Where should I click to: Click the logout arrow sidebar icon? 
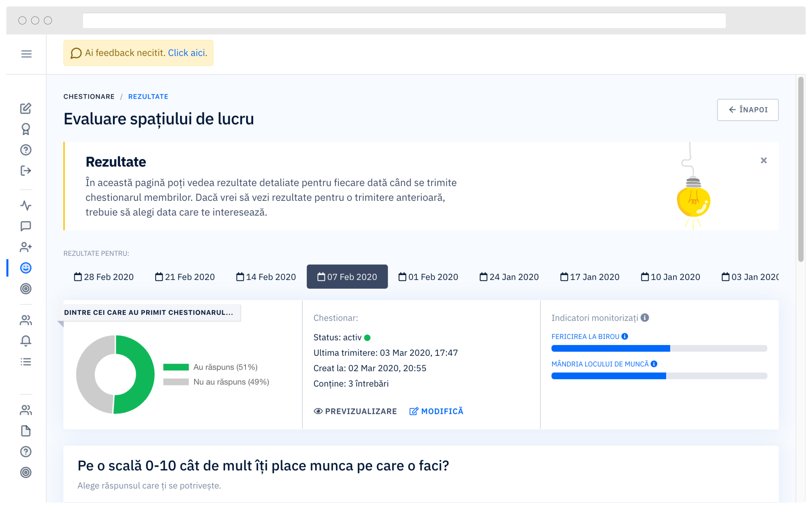coord(26,171)
